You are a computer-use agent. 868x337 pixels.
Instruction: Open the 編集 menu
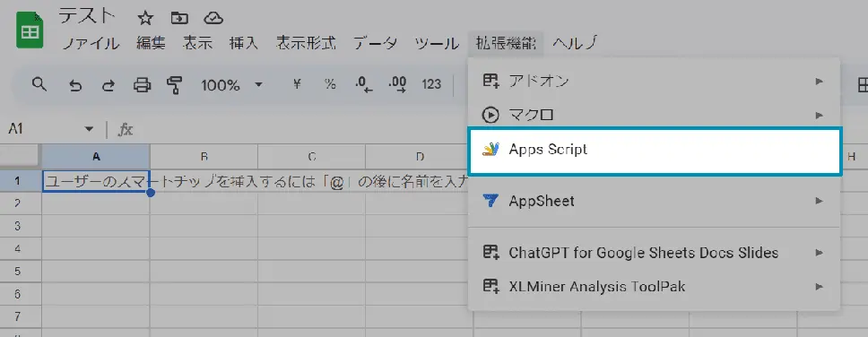point(152,43)
